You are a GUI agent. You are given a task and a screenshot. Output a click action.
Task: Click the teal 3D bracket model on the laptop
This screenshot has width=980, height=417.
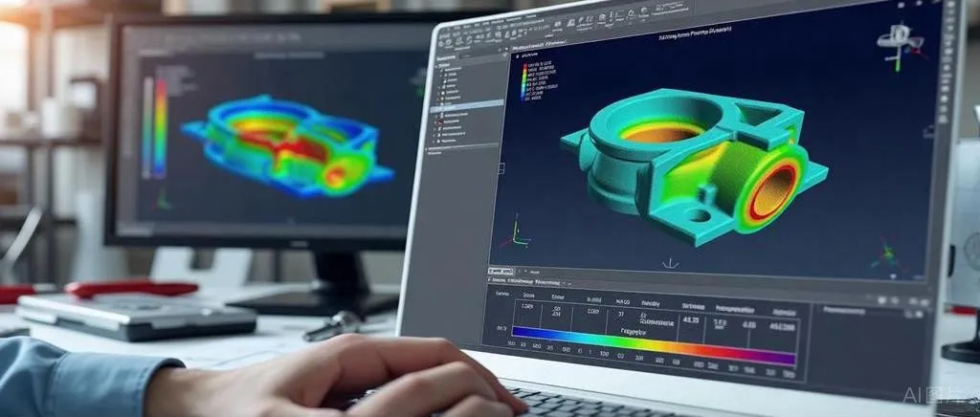pyautogui.click(x=694, y=165)
